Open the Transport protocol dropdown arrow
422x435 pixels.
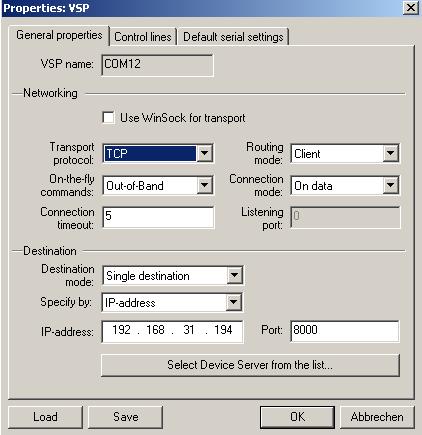(205, 153)
